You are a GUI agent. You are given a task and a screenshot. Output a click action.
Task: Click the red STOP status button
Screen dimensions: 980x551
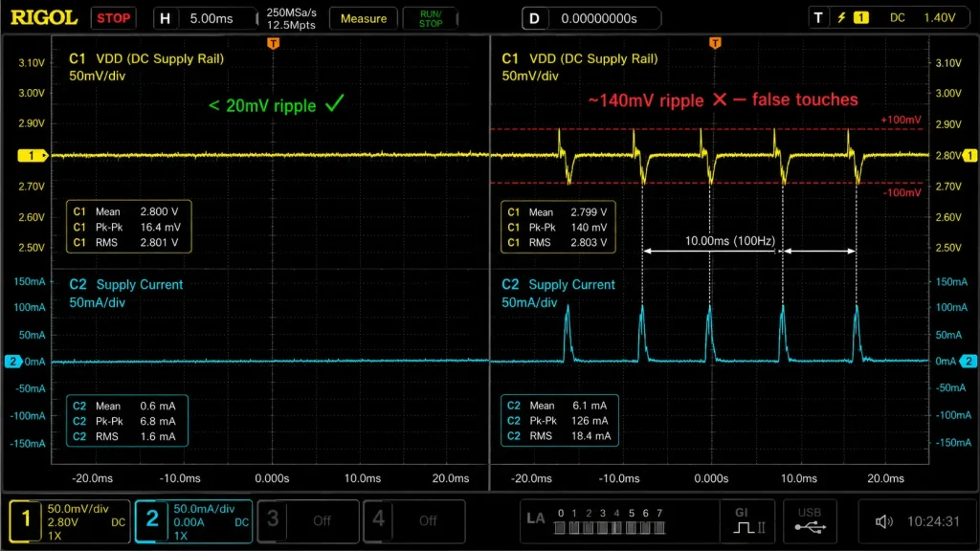point(113,18)
